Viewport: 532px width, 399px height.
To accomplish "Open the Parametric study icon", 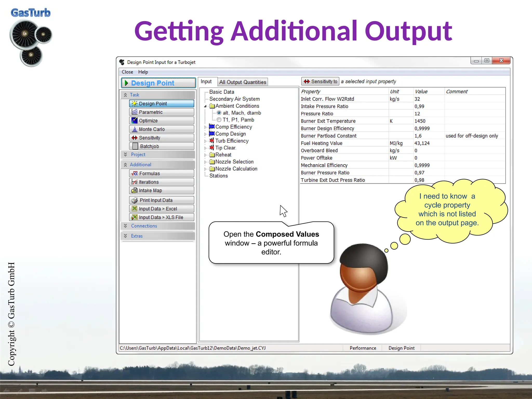I will point(134,112).
